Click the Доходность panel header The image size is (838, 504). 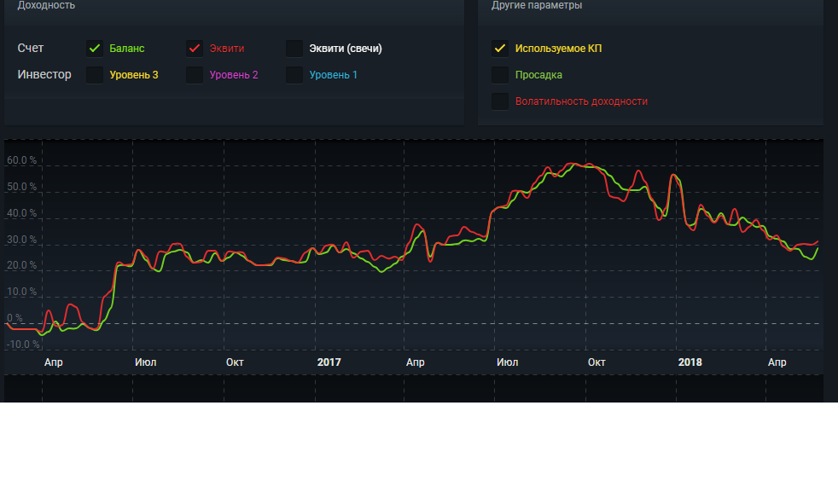click(46, 5)
